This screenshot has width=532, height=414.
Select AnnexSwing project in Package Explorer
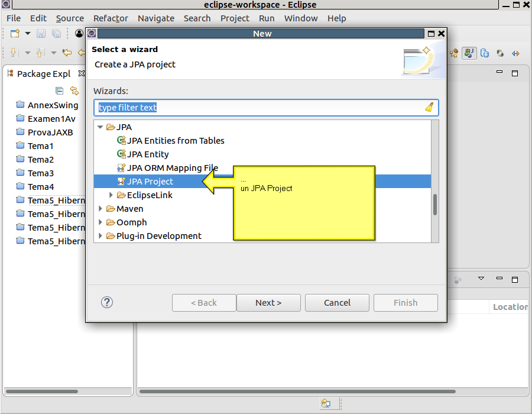(47, 105)
